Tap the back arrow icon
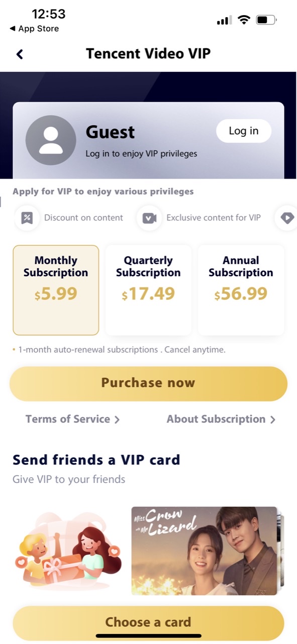This screenshot has width=297, height=644. coord(20,54)
